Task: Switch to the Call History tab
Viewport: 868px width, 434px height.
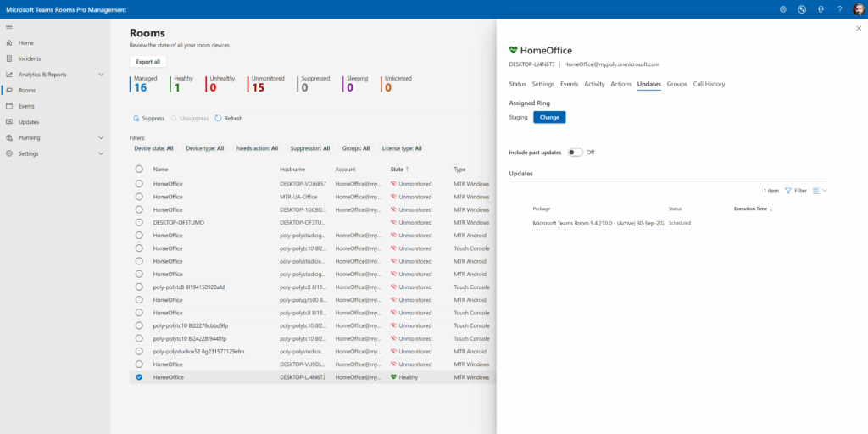Action: pos(709,84)
